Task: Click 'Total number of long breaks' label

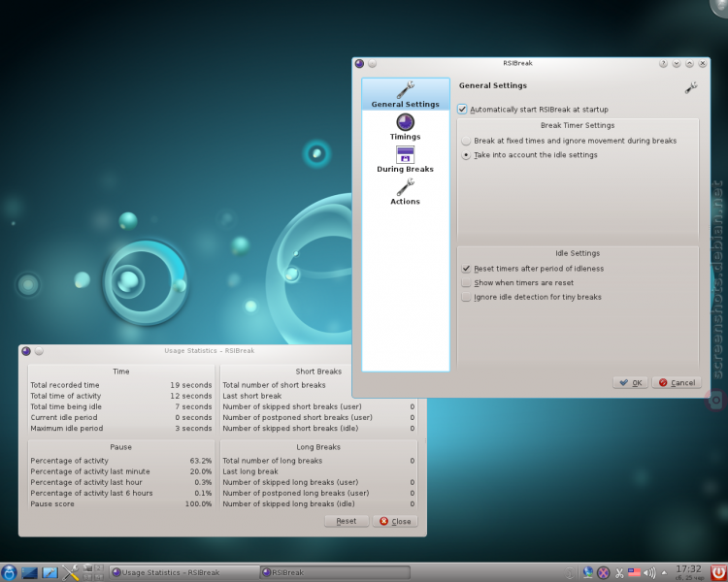Action: (273, 461)
